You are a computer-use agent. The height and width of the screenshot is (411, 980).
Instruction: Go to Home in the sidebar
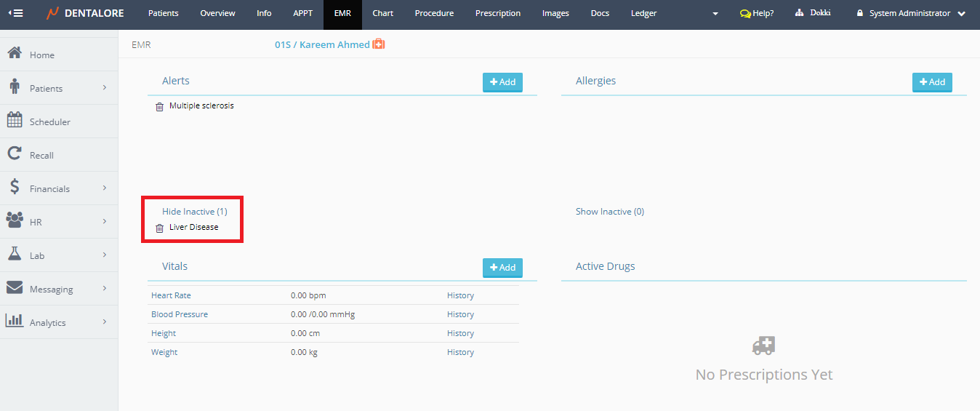[x=41, y=55]
